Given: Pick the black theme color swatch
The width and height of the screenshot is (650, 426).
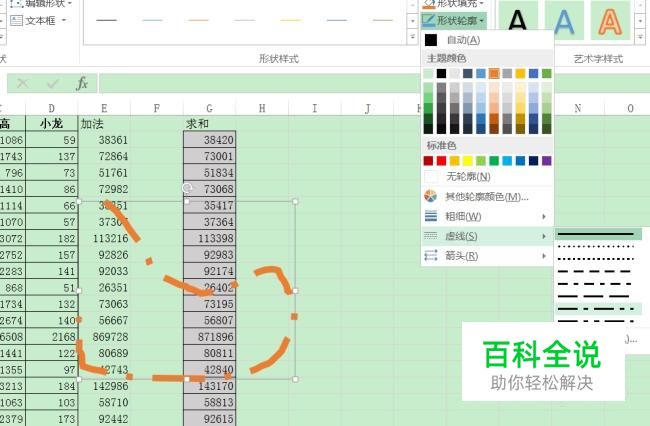Looking at the screenshot, I should [x=441, y=73].
